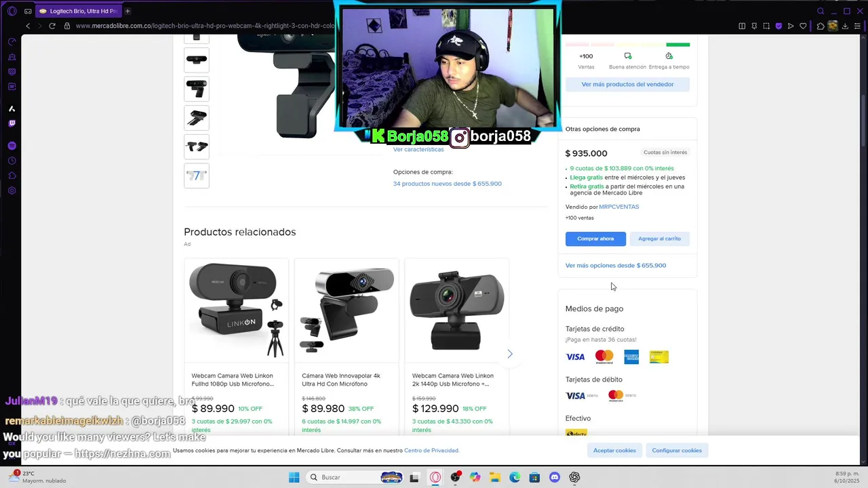
Task: Select the front-view webcam thumbnail
Action: [x=197, y=60]
